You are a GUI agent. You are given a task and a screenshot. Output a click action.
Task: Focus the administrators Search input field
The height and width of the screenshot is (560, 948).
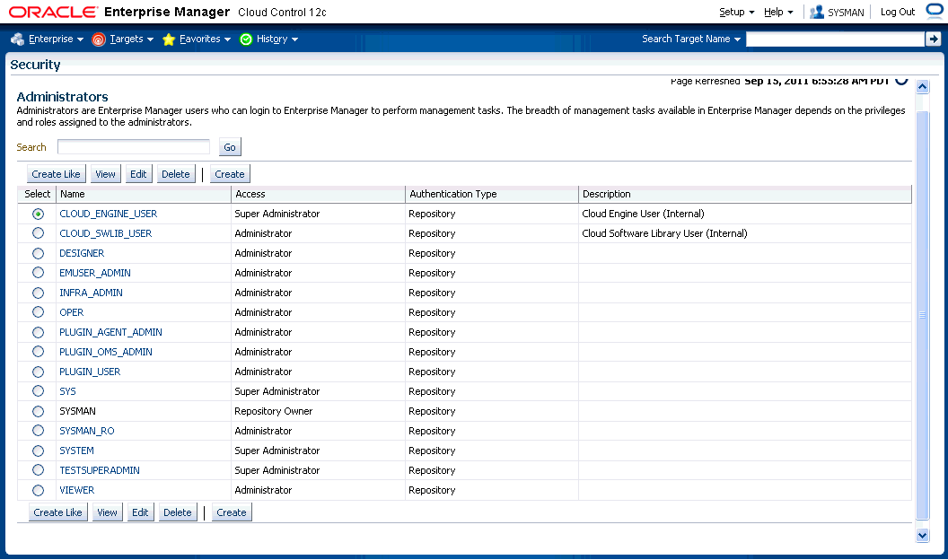(134, 147)
